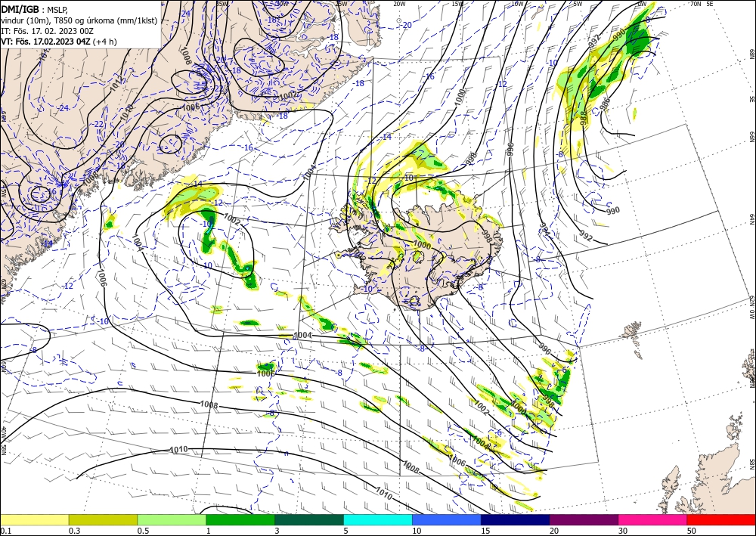The height and width of the screenshot is (536, 756).
Task: Click the '70N' label at top right
Action: tap(696, 3)
